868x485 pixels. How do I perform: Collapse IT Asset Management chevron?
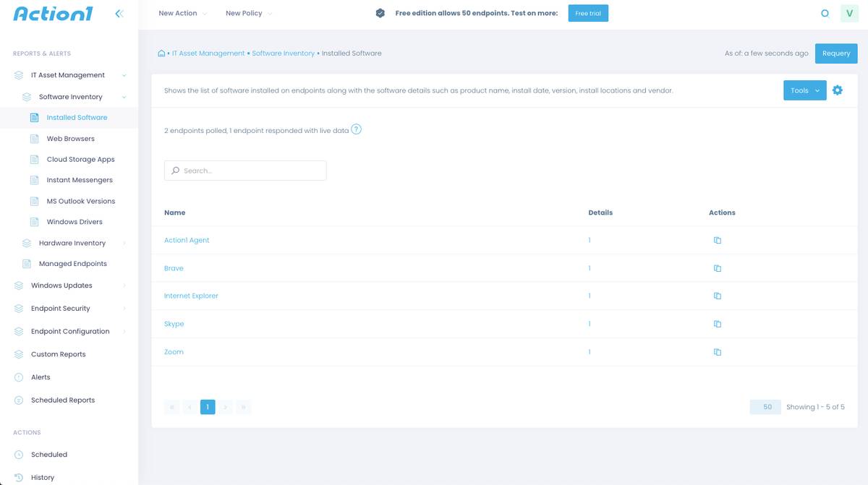[x=124, y=75]
